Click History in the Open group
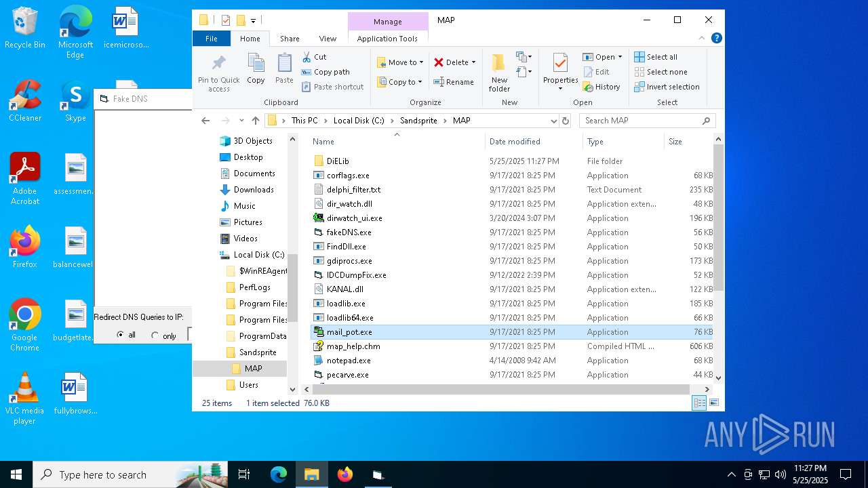The height and width of the screenshot is (488, 868). pyautogui.click(x=601, y=87)
